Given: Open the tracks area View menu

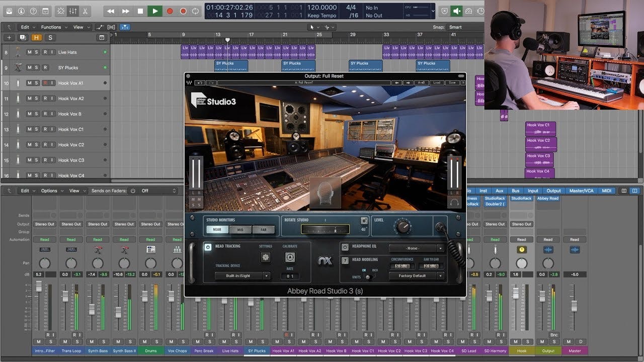Looking at the screenshot, I should click(80, 27).
